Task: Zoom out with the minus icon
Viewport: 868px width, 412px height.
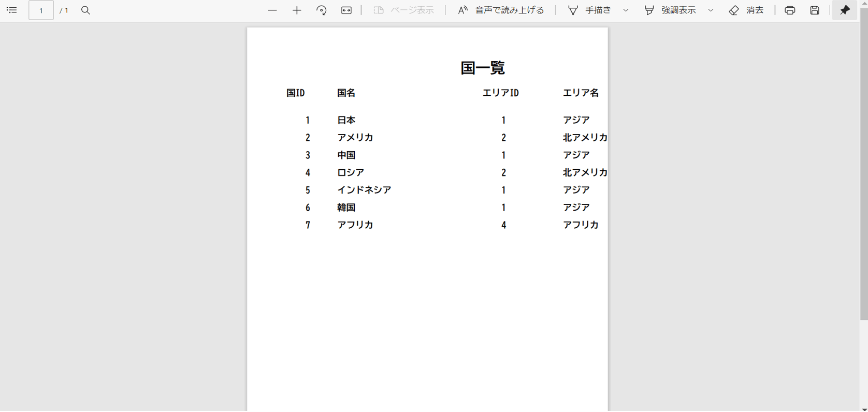Action: point(272,10)
